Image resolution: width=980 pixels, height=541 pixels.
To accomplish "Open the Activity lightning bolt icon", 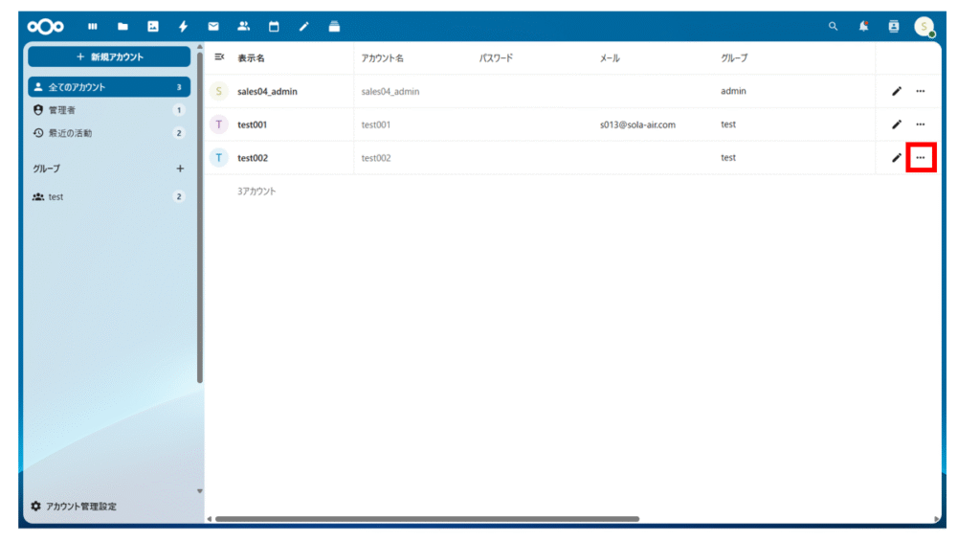I will tap(183, 27).
